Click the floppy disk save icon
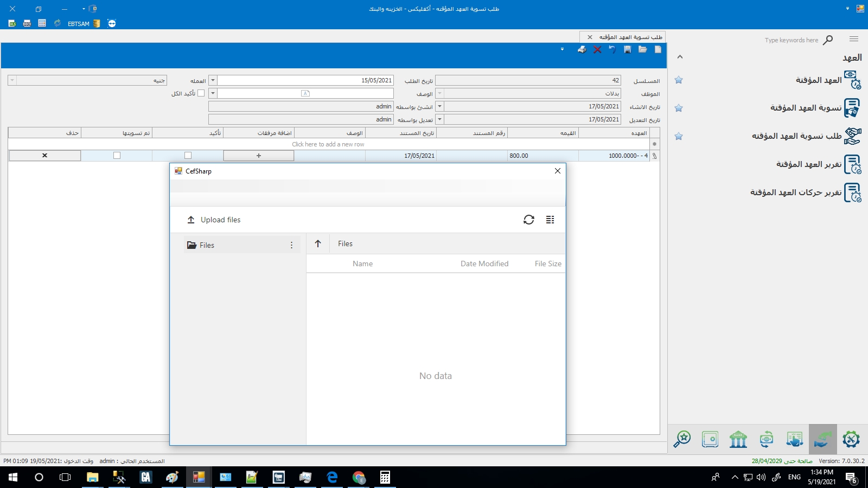This screenshot has width=868, height=488. [x=628, y=50]
